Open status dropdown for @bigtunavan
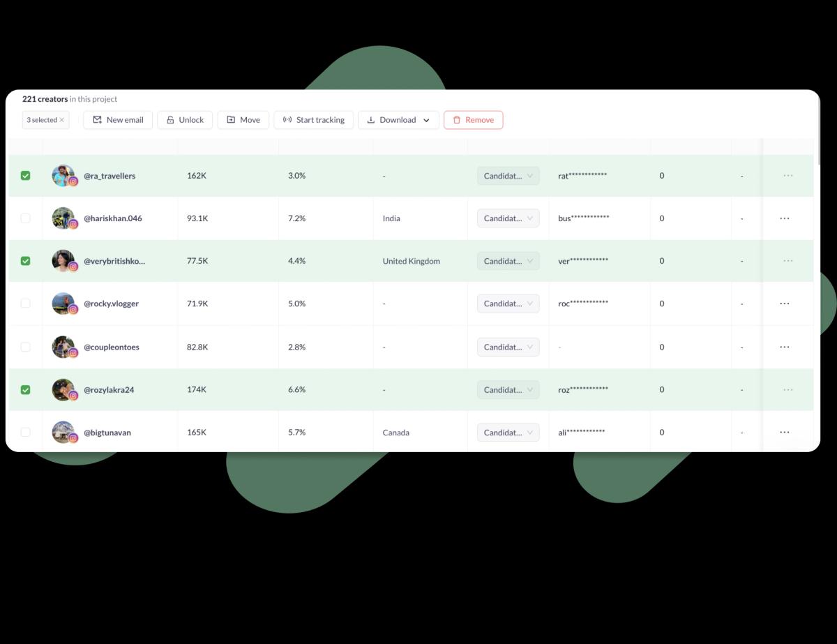The image size is (837, 644). 508,432
